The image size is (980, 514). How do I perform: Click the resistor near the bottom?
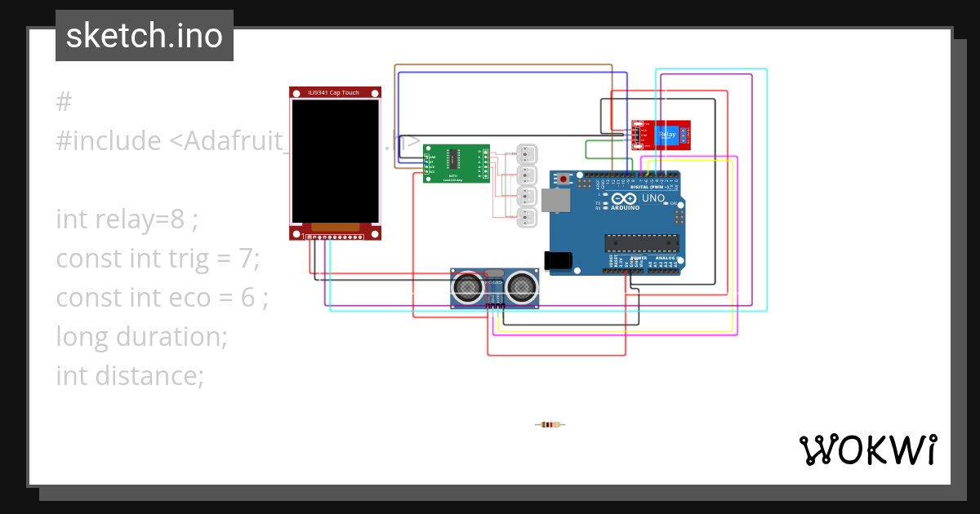click(549, 424)
